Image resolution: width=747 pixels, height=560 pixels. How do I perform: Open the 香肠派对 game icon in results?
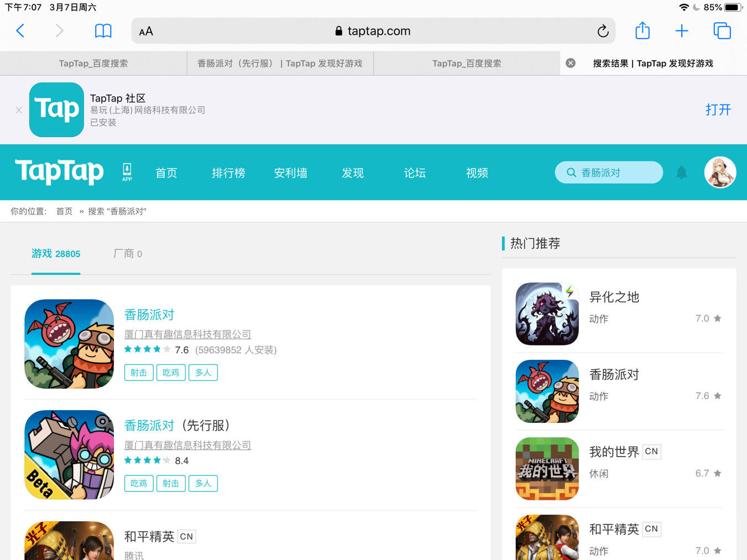pyautogui.click(x=69, y=344)
